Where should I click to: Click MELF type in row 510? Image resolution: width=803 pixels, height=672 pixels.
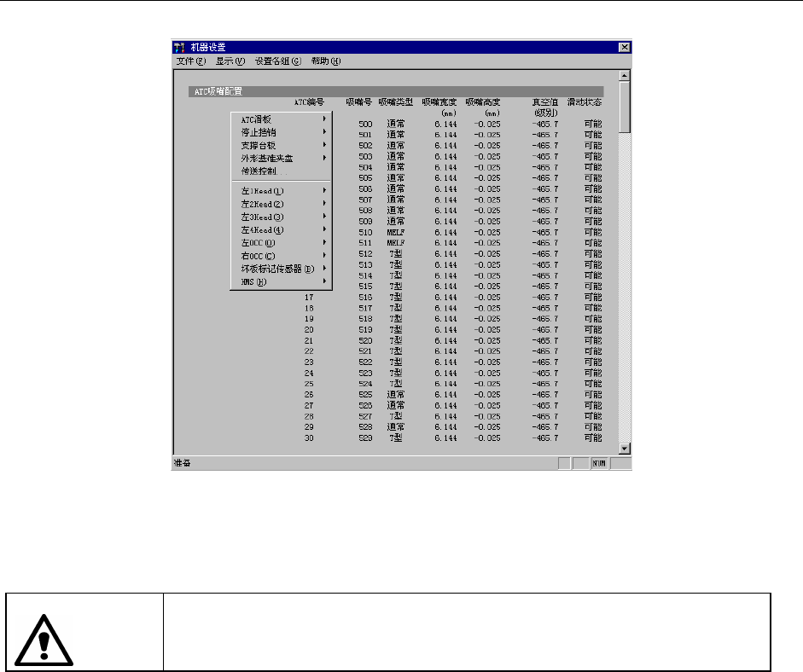(x=395, y=232)
